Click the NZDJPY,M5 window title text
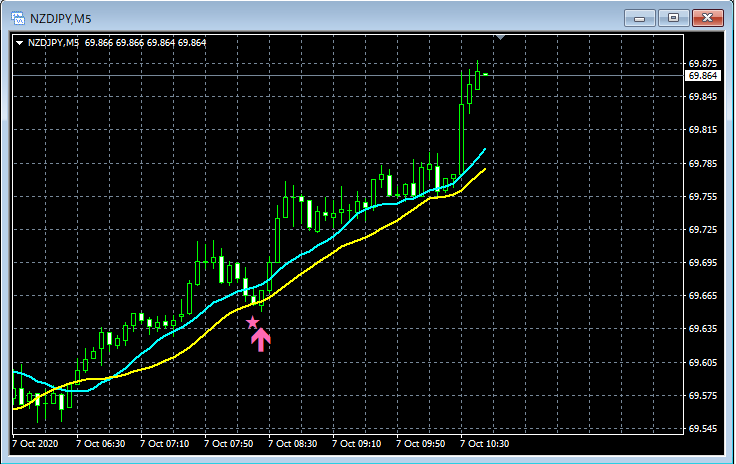Screen dimensions: 736x464 tap(61, 19)
